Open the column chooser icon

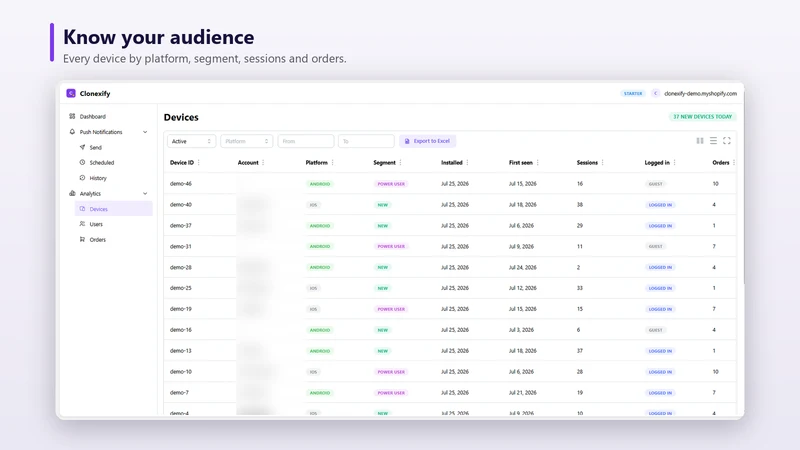[x=700, y=141]
